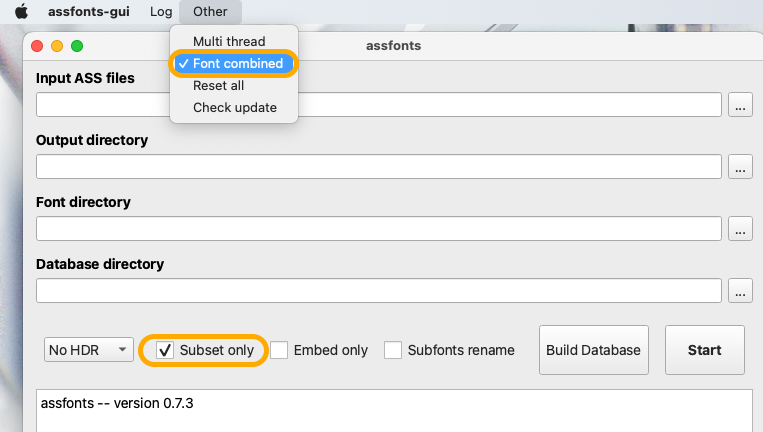Open the Log menu
The height and width of the screenshot is (432, 763).
[160, 12]
